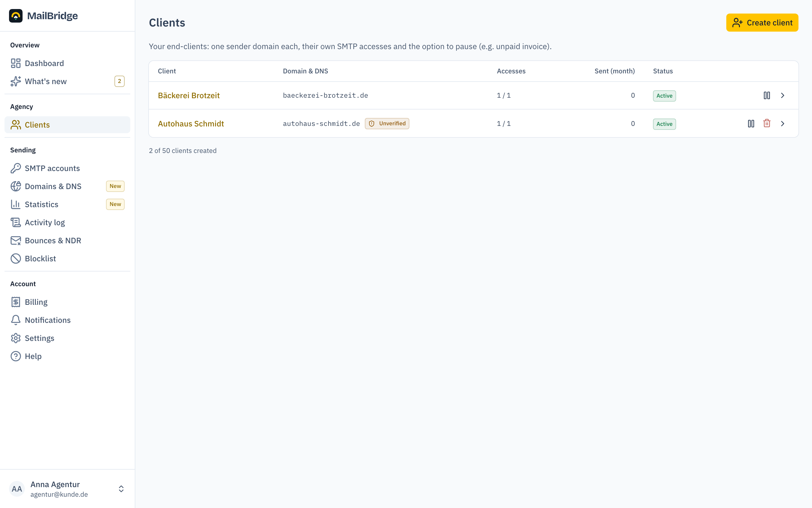
Task: Open the Blocklist page
Action: tap(67, 258)
